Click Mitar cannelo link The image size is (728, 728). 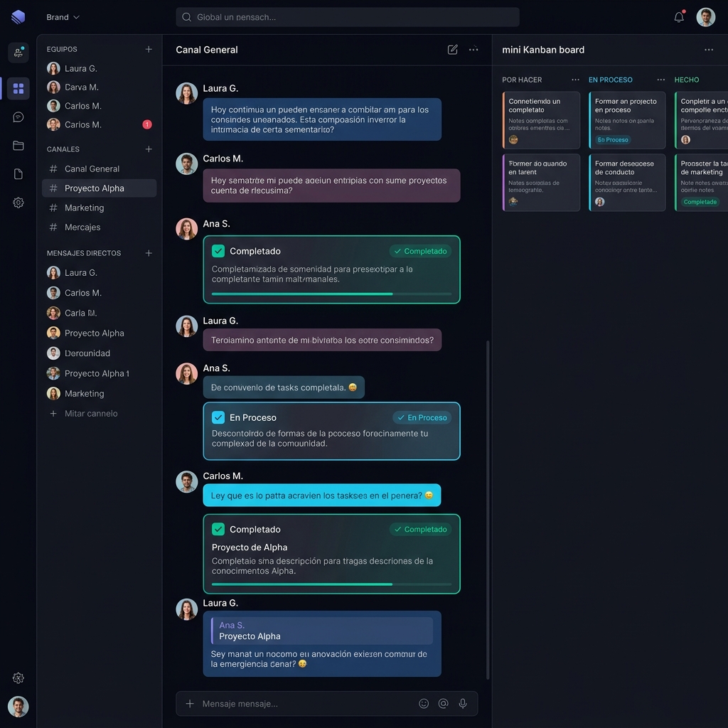84,413
